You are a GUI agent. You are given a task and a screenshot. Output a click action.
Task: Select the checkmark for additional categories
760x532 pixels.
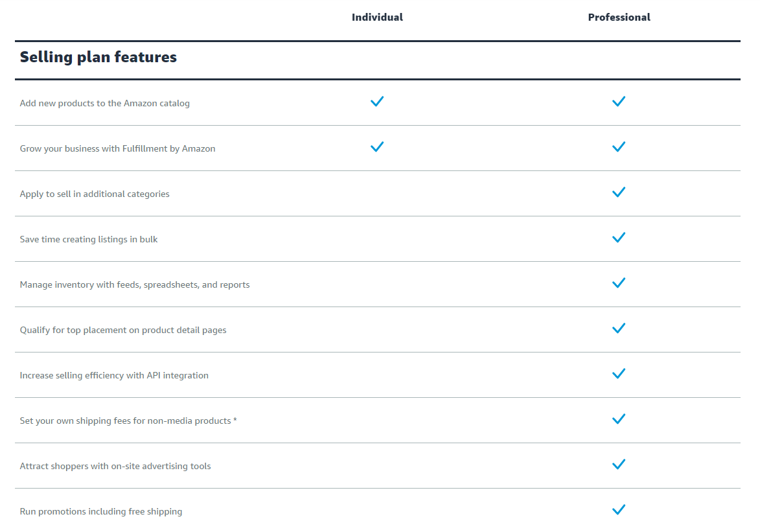pos(619,192)
